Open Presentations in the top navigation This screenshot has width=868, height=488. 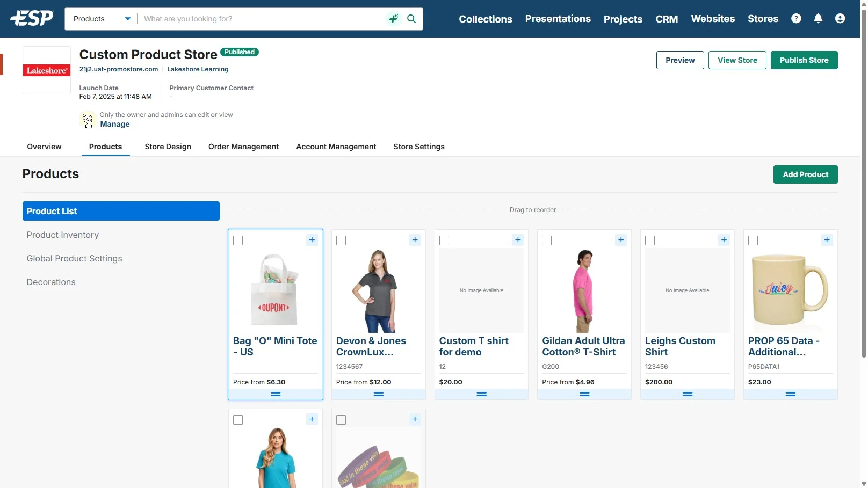coord(558,19)
